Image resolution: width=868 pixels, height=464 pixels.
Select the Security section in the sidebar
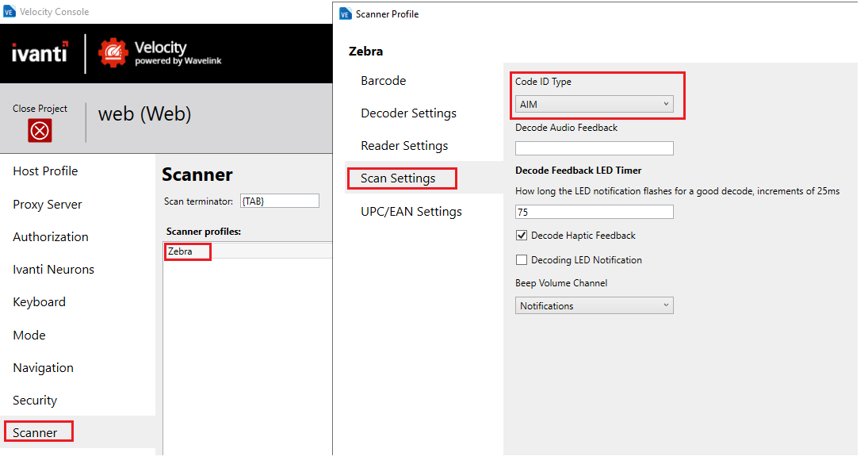(x=34, y=400)
